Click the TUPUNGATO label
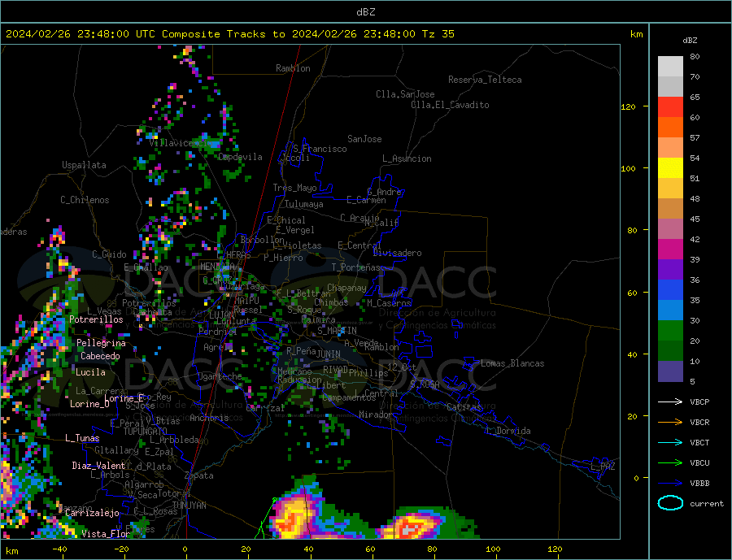This screenshot has height=560, width=732. point(146,431)
